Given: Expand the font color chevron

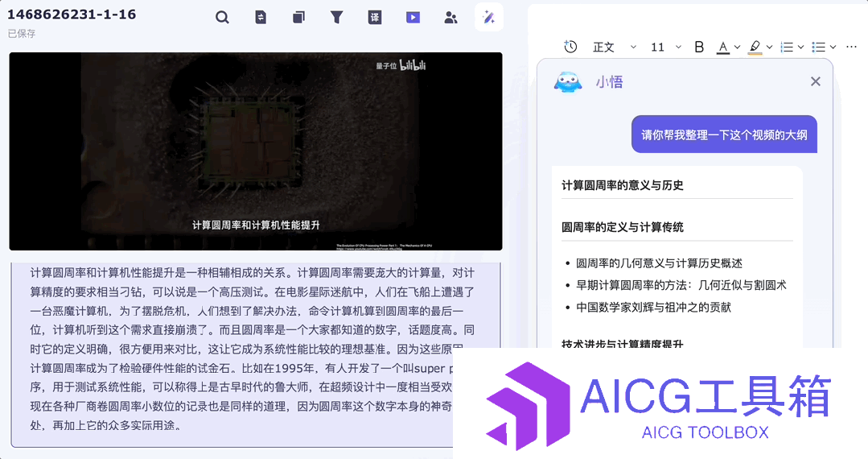Looking at the screenshot, I should (737, 48).
